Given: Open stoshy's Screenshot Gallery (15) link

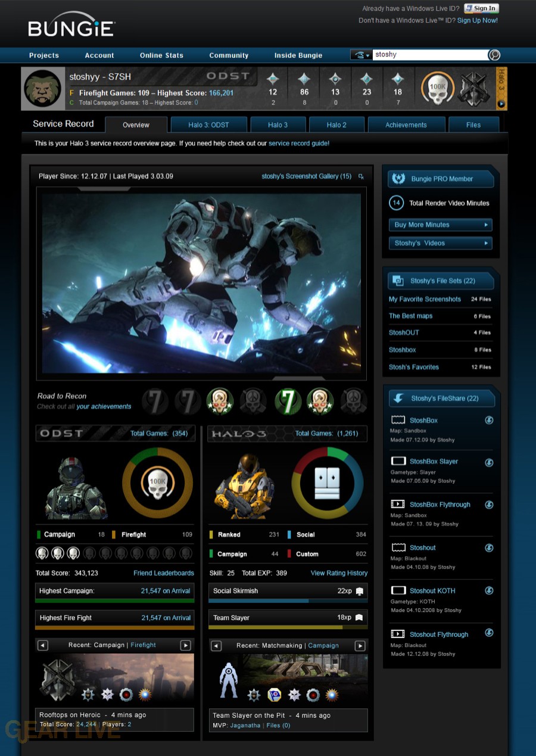Looking at the screenshot, I should [307, 176].
